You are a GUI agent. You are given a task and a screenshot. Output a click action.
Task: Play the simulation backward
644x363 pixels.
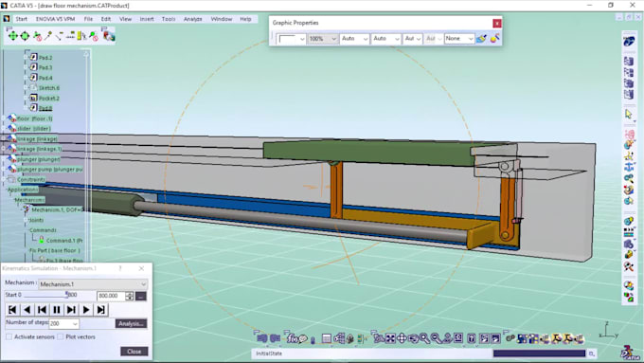[27, 310]
